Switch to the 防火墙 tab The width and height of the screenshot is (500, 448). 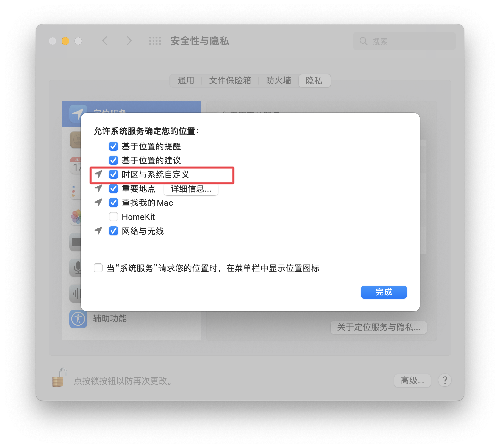point(279,80)
